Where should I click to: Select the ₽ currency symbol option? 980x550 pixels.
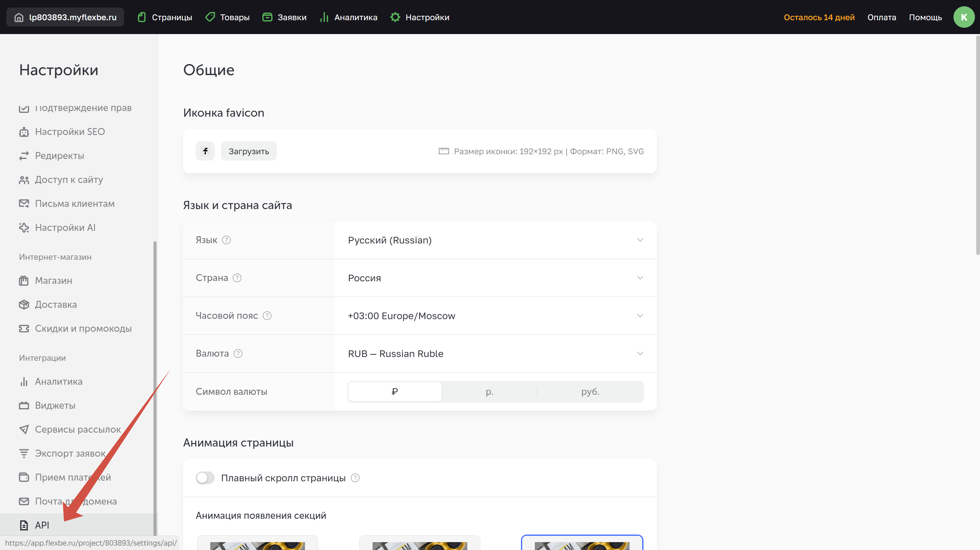pos(395,391)
